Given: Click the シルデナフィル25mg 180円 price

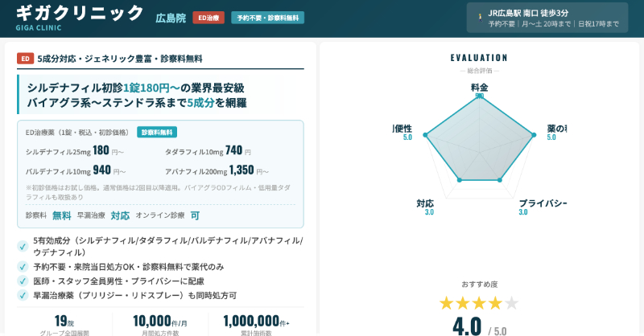Looking at the screenshot, I should point(101,150).
